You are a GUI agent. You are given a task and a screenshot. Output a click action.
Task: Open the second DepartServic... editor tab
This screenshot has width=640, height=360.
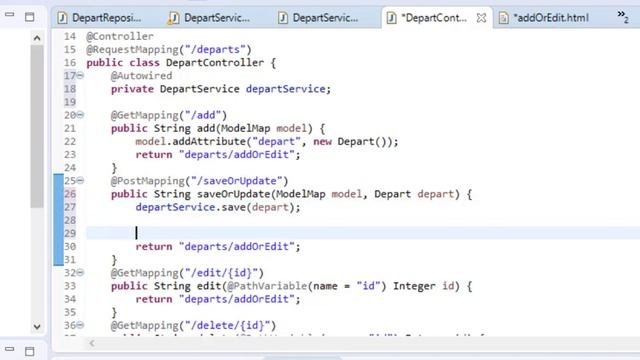[318, 18]
